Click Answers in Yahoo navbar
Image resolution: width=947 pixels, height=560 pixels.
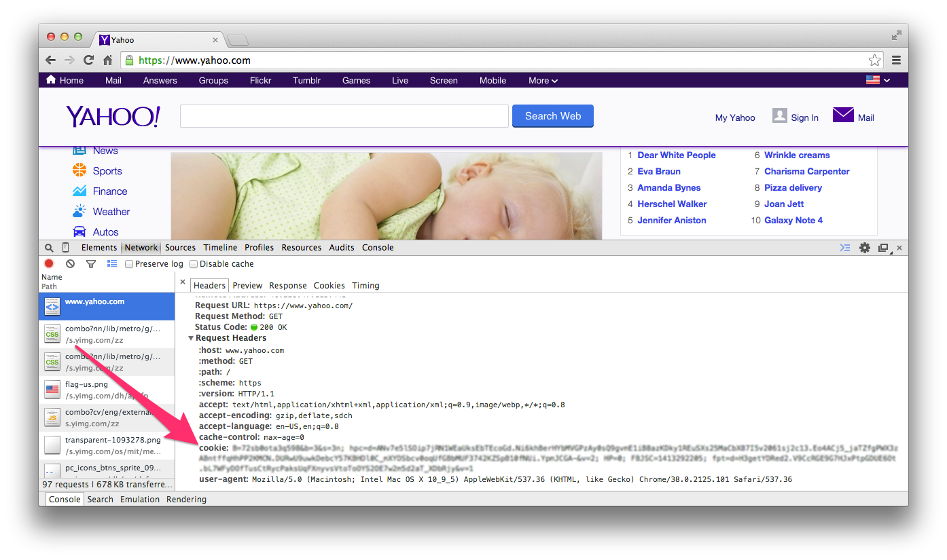(x=160, y=80)
